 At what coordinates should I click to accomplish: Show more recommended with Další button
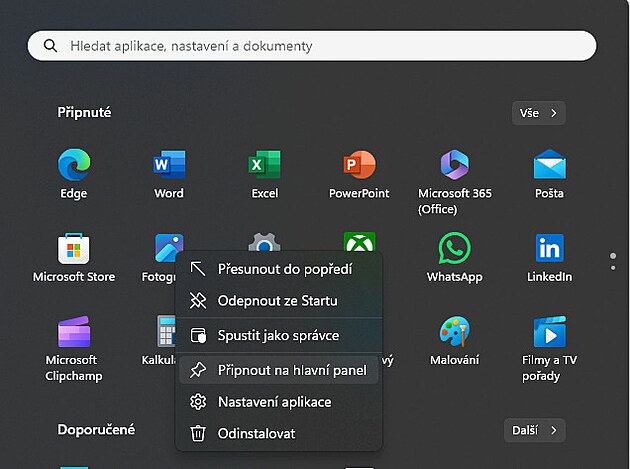(535, 430)
